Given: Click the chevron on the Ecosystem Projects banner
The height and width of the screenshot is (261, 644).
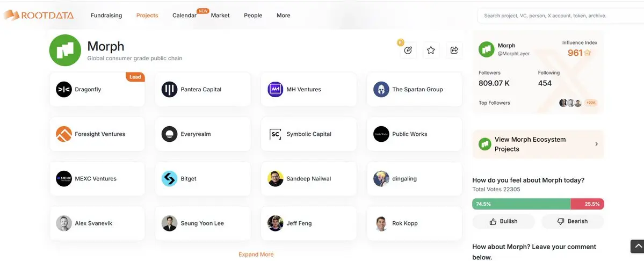Looking at the screenshot, I should 596,144.
